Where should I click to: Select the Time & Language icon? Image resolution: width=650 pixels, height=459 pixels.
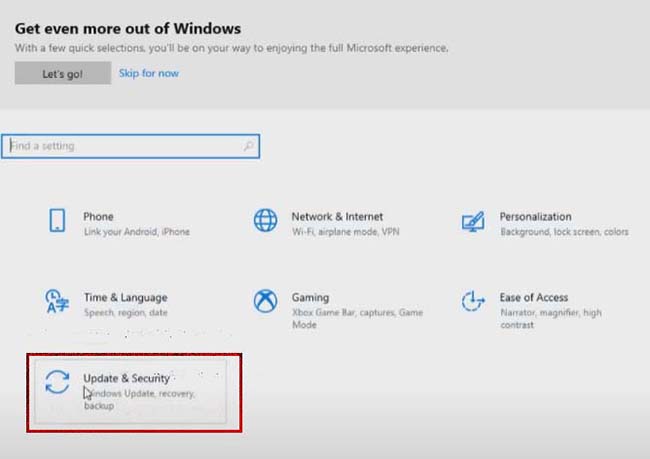click(57, 301)
